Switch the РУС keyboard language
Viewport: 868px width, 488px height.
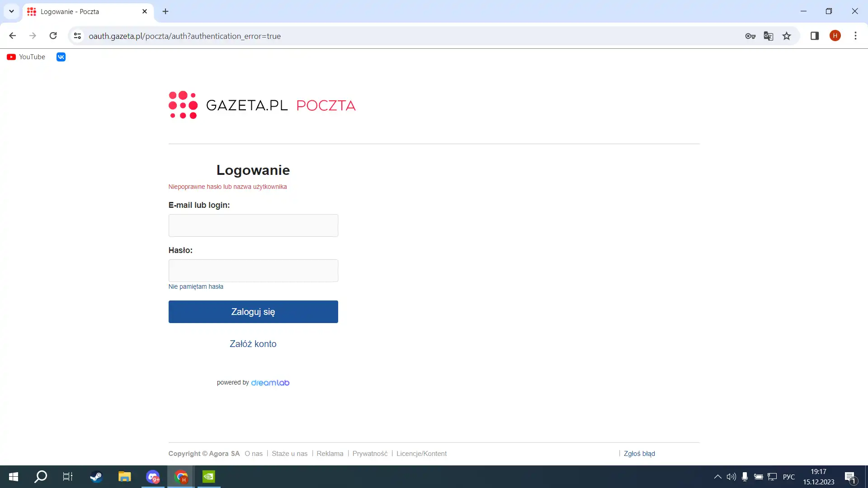click(789, 477)
